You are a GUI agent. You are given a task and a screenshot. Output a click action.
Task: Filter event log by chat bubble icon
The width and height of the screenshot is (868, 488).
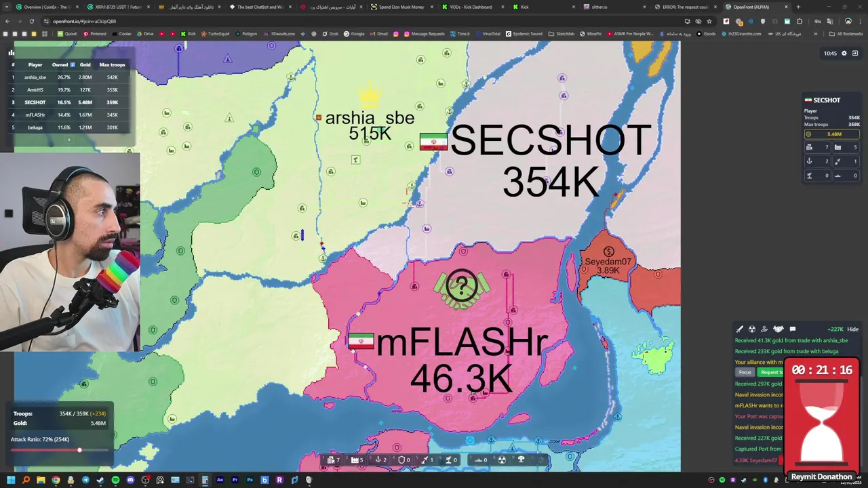793,329
